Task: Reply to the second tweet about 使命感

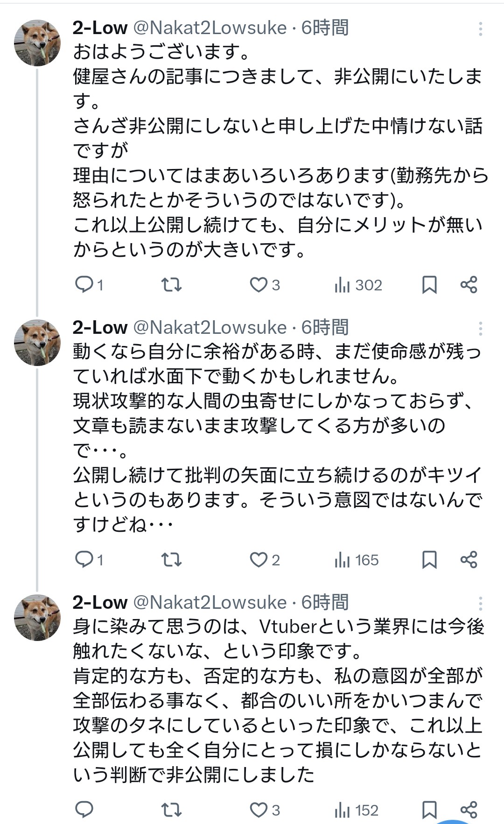Action: coord(84,559)
